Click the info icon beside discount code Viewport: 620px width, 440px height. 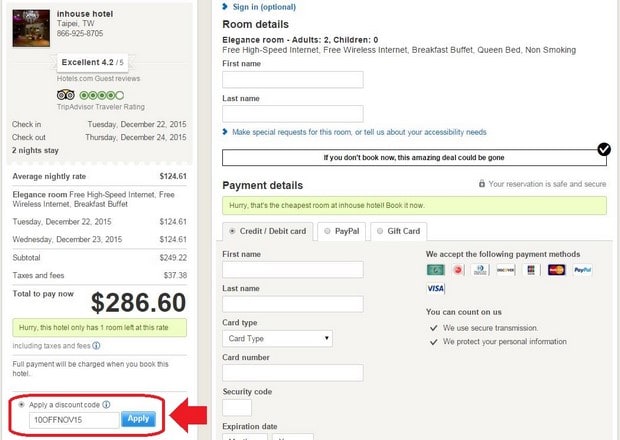click(x=106, y=405)
